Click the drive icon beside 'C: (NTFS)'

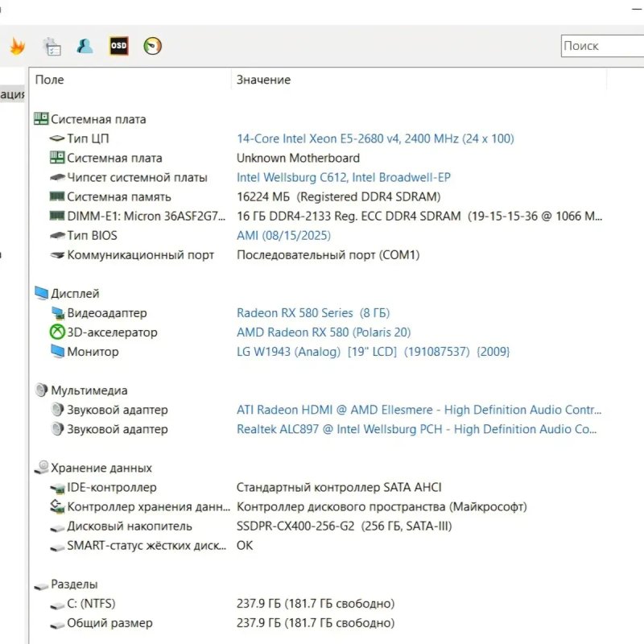tap(57, 605)
